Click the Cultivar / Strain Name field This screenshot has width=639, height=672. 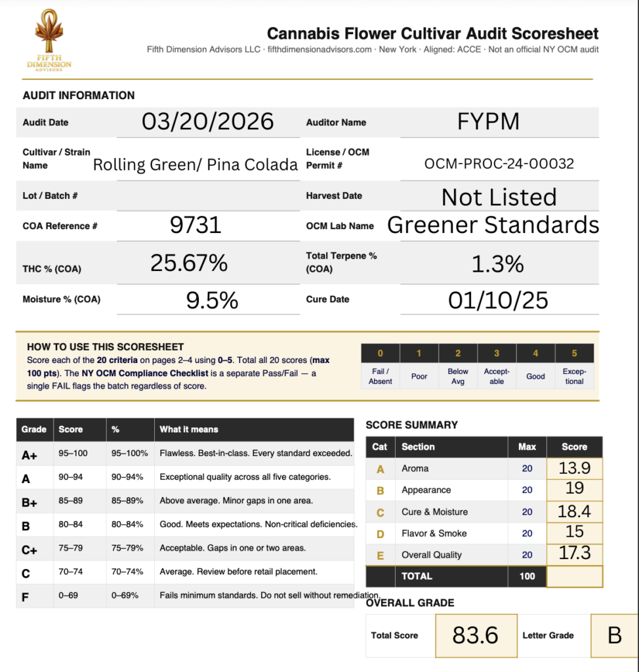pos(196,164)
